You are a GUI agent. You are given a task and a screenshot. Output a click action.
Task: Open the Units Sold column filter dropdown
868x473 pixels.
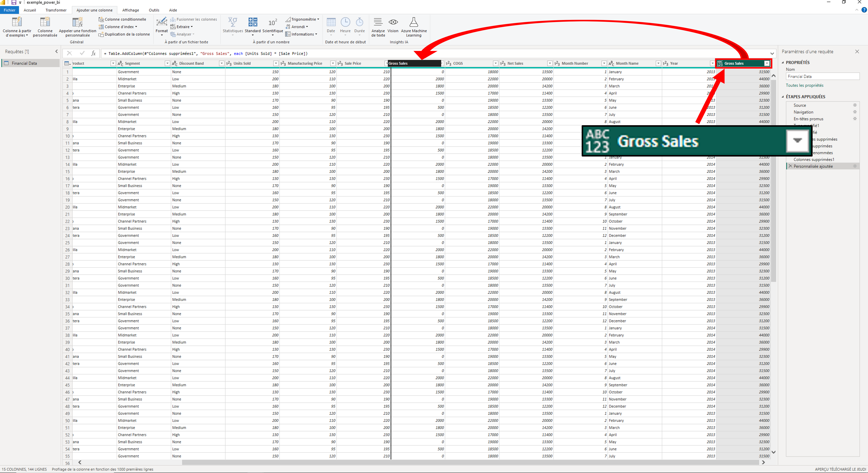pos(276,63)
